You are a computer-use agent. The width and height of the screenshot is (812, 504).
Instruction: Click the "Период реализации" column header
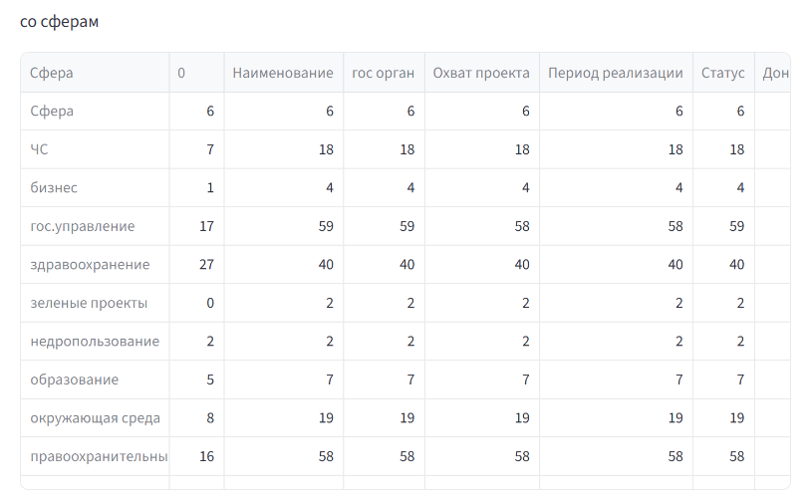coord(616,73)
